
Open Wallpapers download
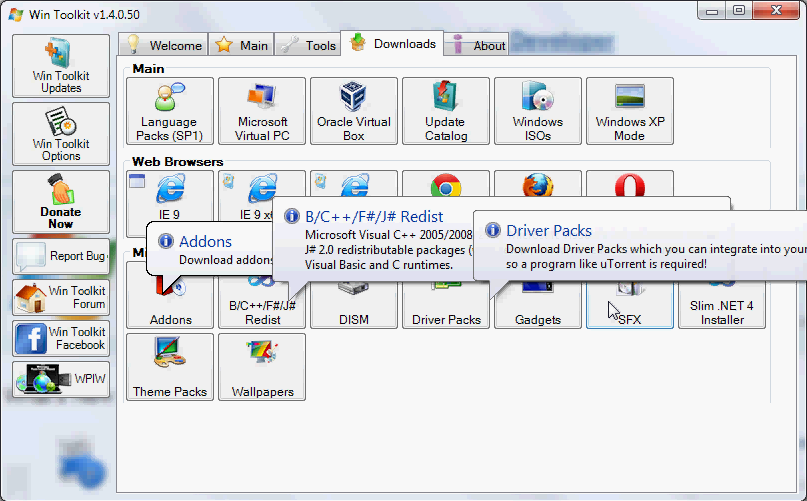262,367
